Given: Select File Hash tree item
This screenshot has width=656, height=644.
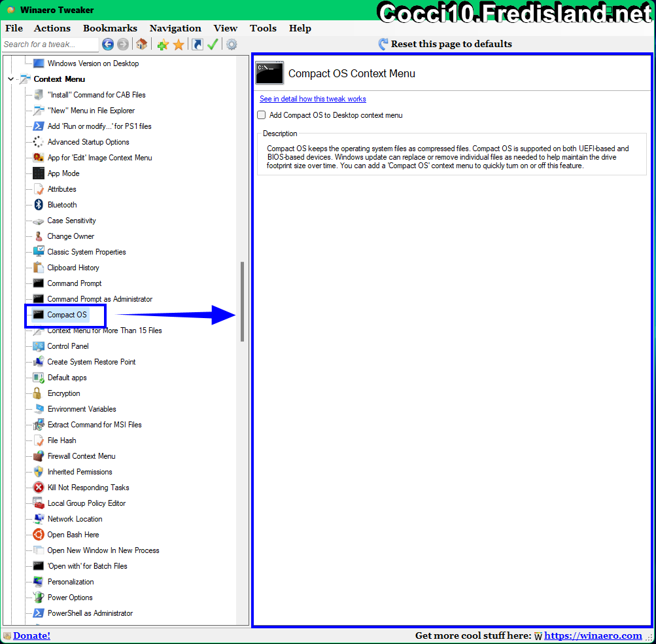Looking at the screenshot, I should tap(62, 440).
